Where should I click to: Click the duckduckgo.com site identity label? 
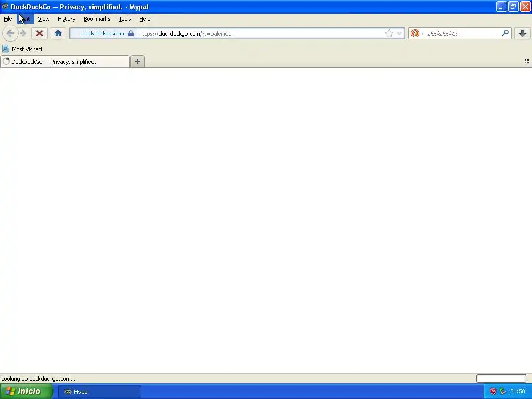coord(103,33)
